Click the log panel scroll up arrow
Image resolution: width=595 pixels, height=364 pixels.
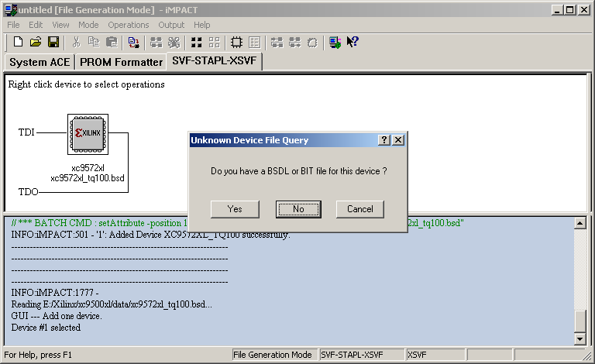pos(580,223)
